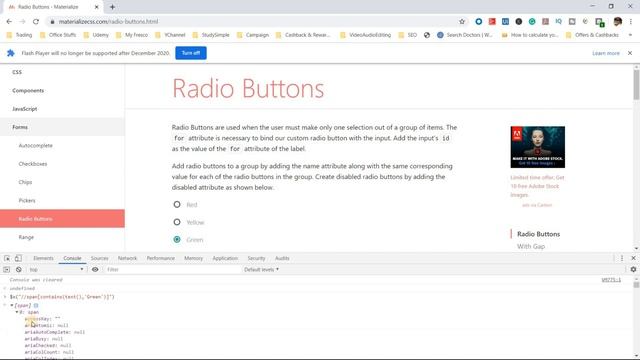This screenshot has width=640, height=360.
Task: Collapse the 0: span object entry
Action: coord(17,312)
